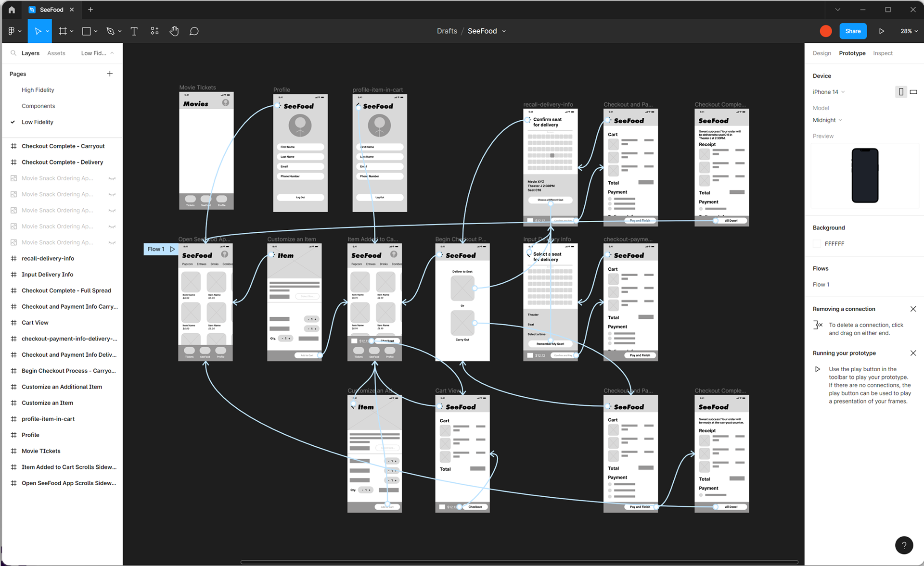Switch to Layers tab
The image size is (924, 566).
click(x=30, y=53)
